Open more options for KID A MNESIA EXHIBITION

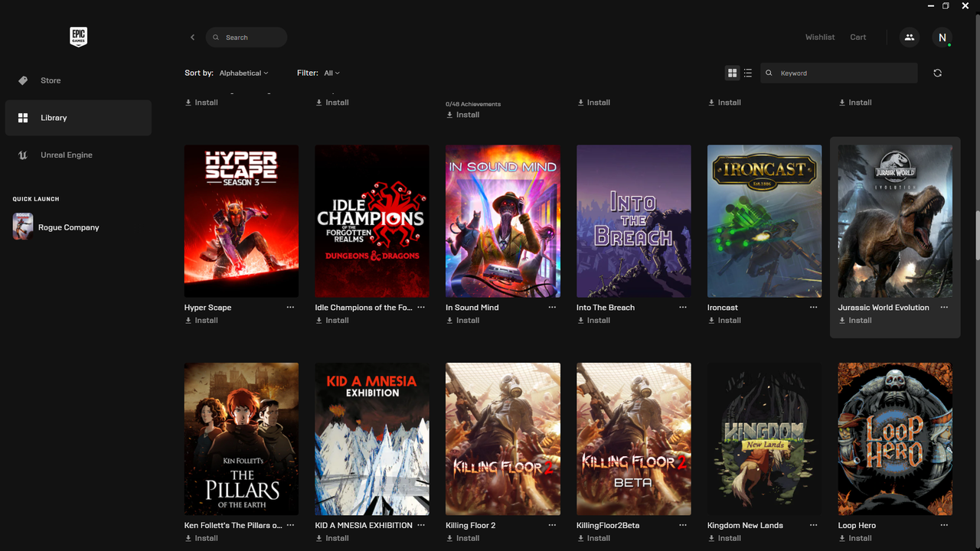(x=421, y=525)
